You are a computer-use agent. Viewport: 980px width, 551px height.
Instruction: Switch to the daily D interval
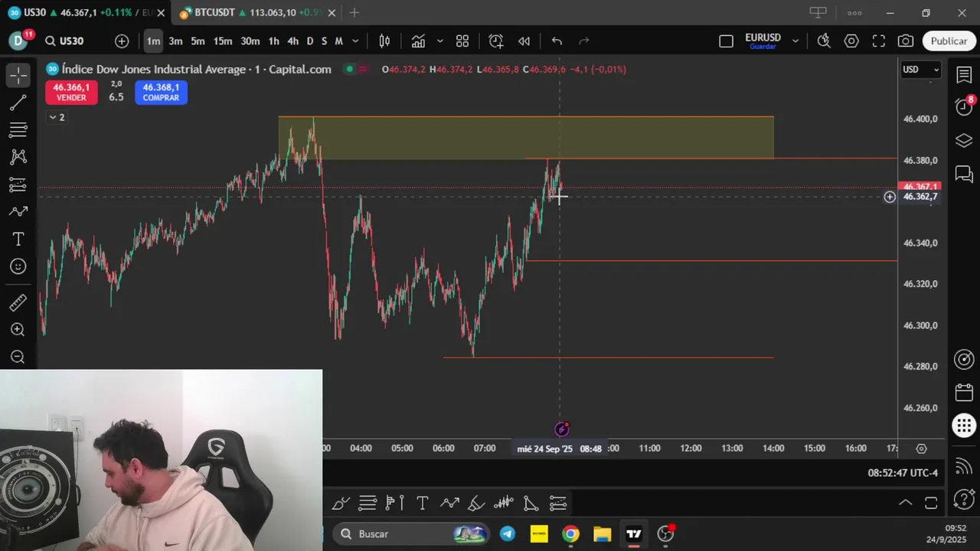tap(310, 41)
